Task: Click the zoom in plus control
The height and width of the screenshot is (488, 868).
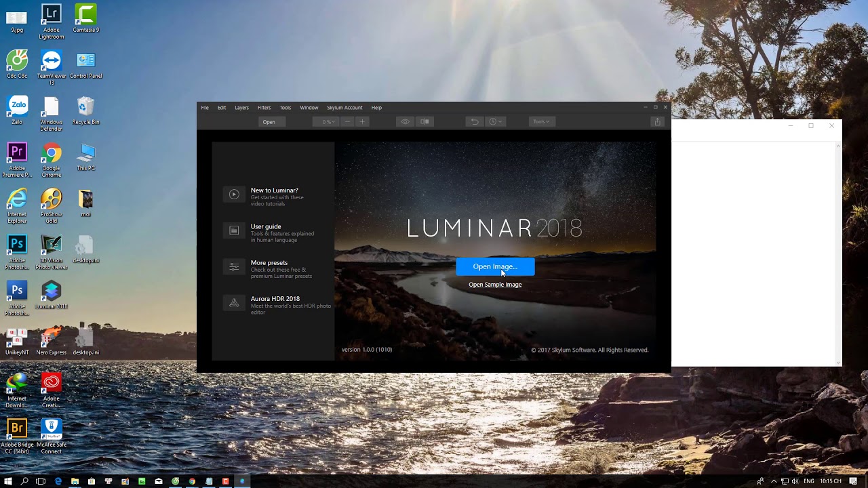Action: click(362, 121)
